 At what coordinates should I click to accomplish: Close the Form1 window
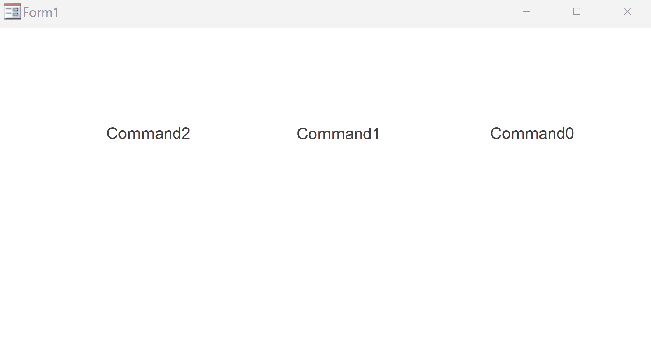coord(627,12)
